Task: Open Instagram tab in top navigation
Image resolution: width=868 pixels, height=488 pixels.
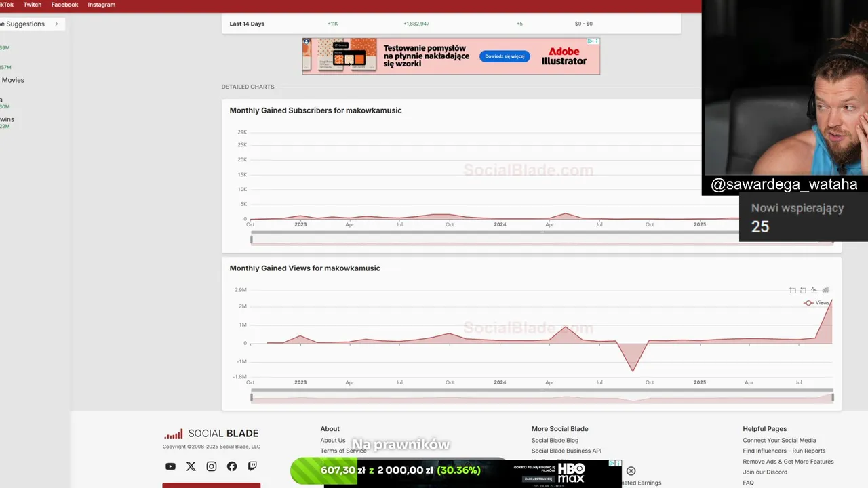Action: (x=102, y=5)
